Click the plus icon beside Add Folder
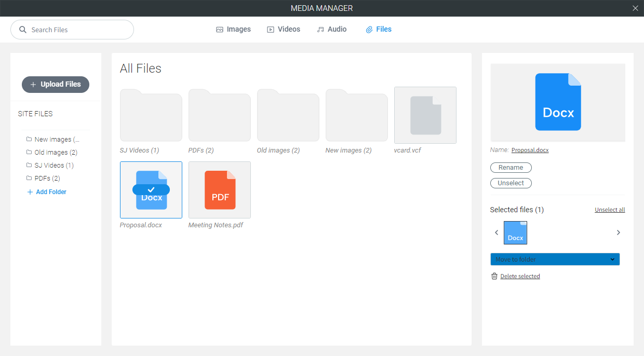Image resolution: width=644 pixels, height=356 pixels. pyautogui.click(x=30, y=192)
